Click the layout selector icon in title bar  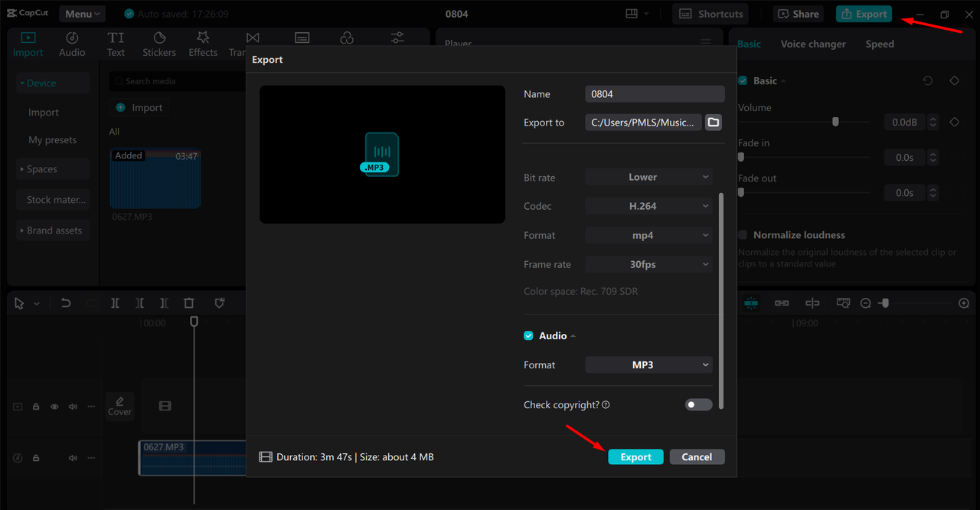(632, 14)
